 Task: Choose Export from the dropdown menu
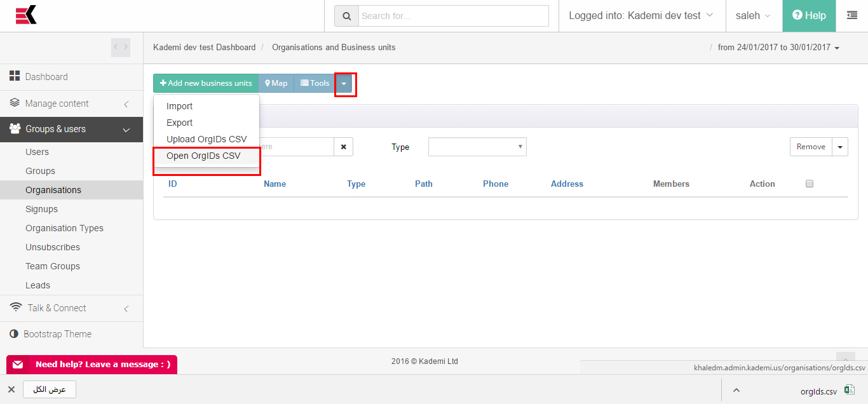[x=179, y=123]
